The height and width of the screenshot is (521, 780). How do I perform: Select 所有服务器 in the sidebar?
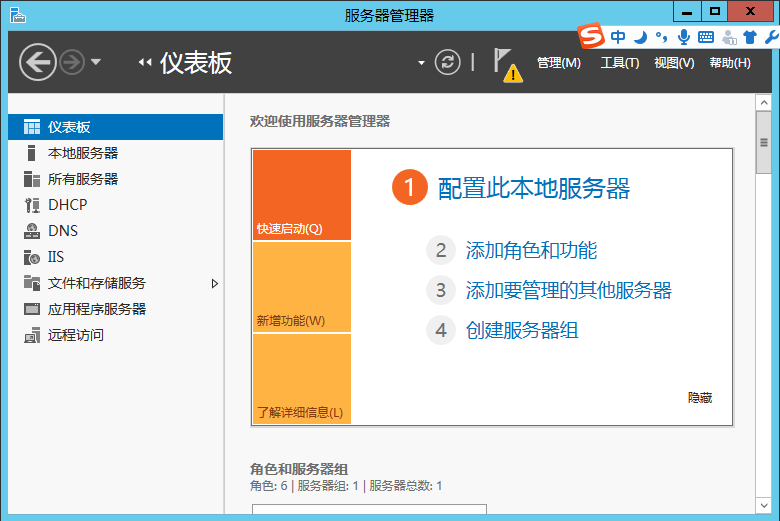(115, 179)
